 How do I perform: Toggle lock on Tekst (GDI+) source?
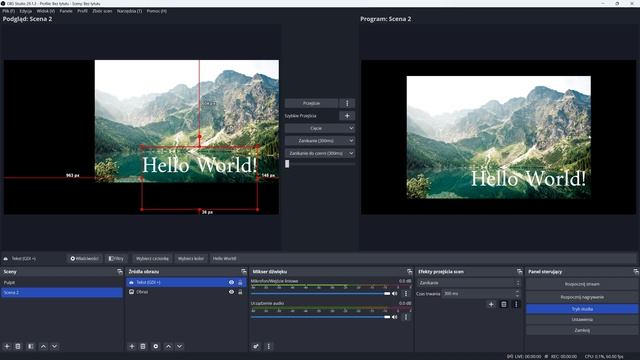pos(240,282)
